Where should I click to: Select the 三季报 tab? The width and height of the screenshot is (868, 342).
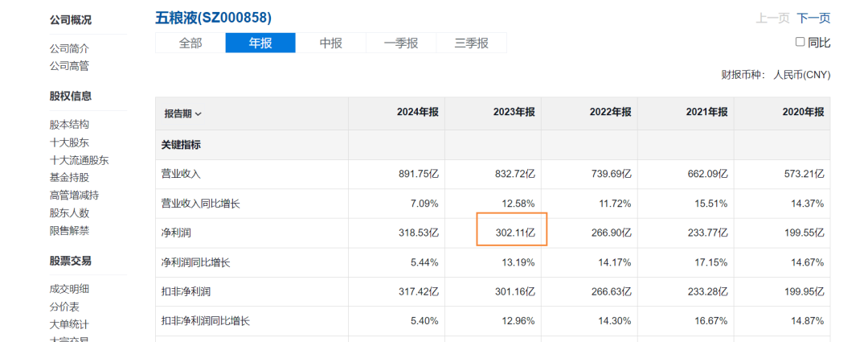coord(471,43)
